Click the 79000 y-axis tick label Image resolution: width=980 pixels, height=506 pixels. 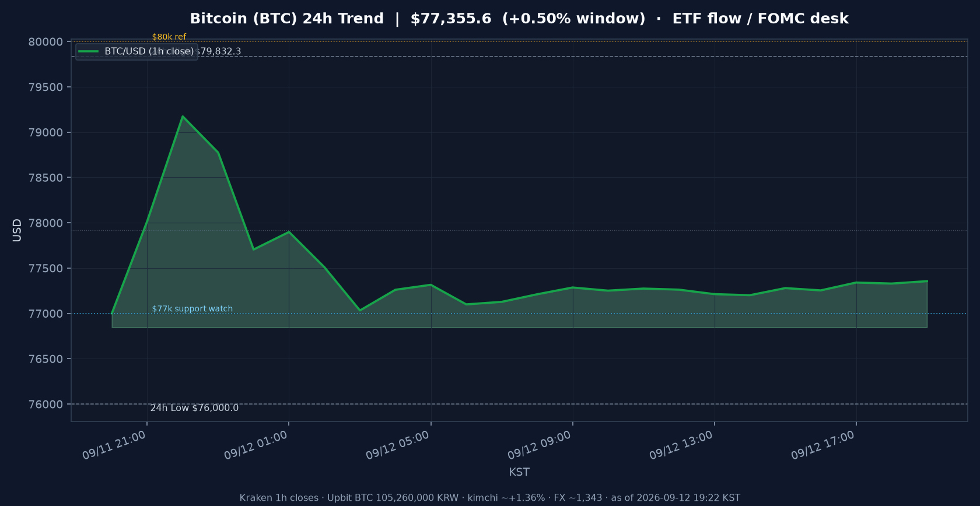(45, 132)
